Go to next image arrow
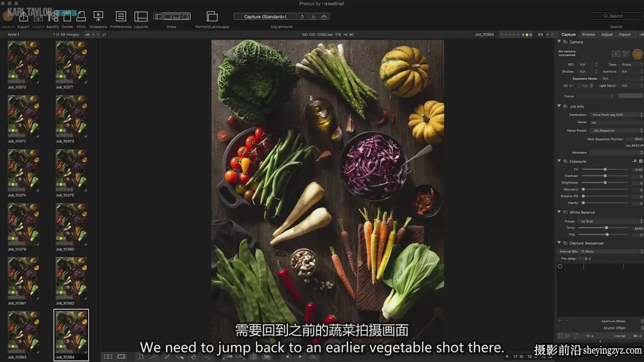This screenshot has height=362, width=644. tap(300, 356)
